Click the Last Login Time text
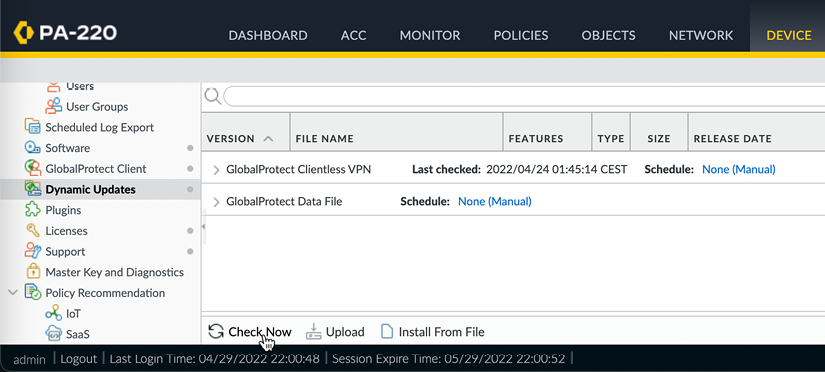The height and width of the screenshot is (372, 825). [x=215, y=359]
